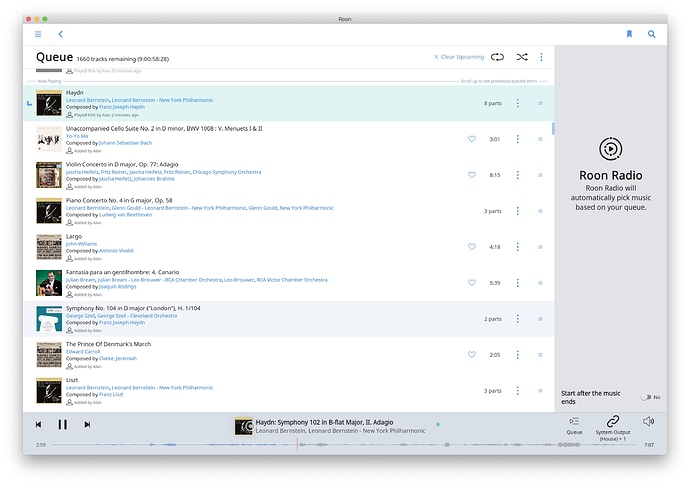The width and height of the screenshot is (690, 485).
Task: Open Franz Liszt composer link
Action: pyautogui.click(x=111, y=394)
